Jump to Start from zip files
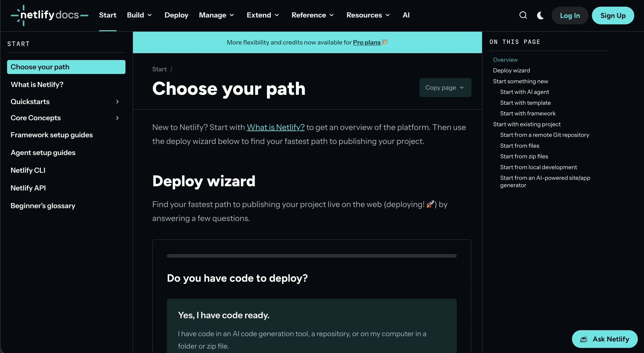 tap(524, 157)
